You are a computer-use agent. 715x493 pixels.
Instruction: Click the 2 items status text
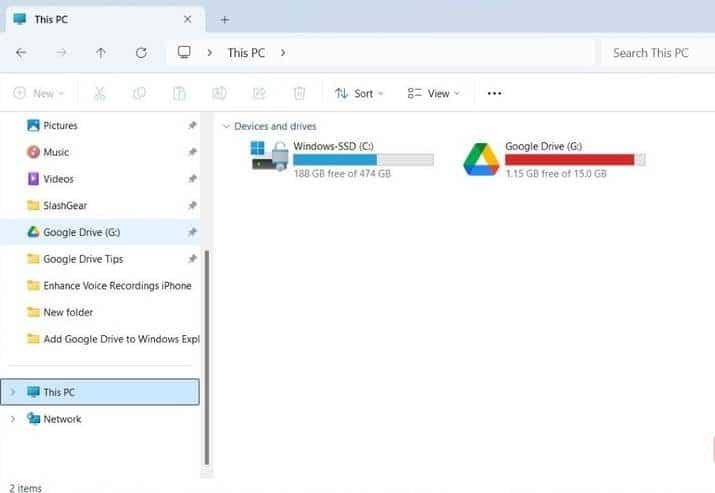point(26,488)
